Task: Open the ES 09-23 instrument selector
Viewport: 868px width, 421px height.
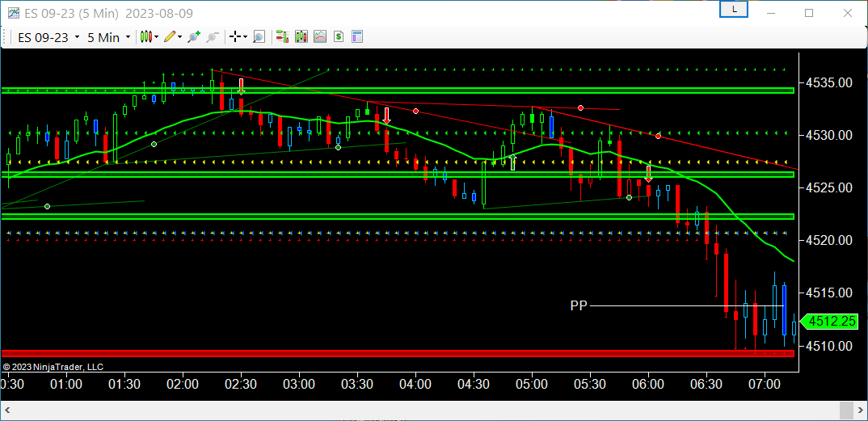Action: pos(48,37)
